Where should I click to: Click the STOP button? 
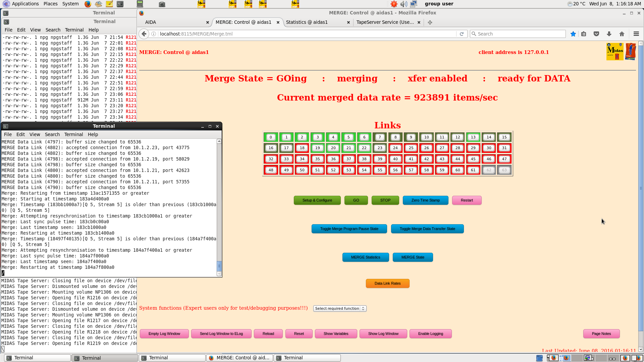pyautogui.click(x=385, y=200)
